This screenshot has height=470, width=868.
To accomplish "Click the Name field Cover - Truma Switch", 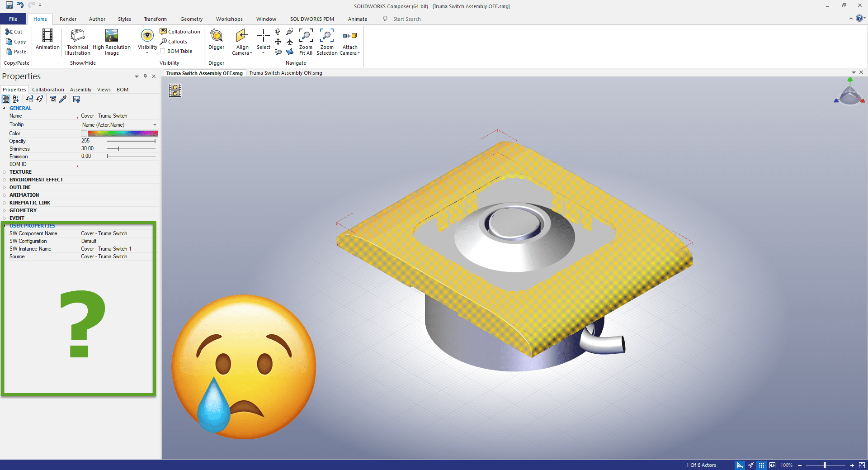I will (119, 116).
